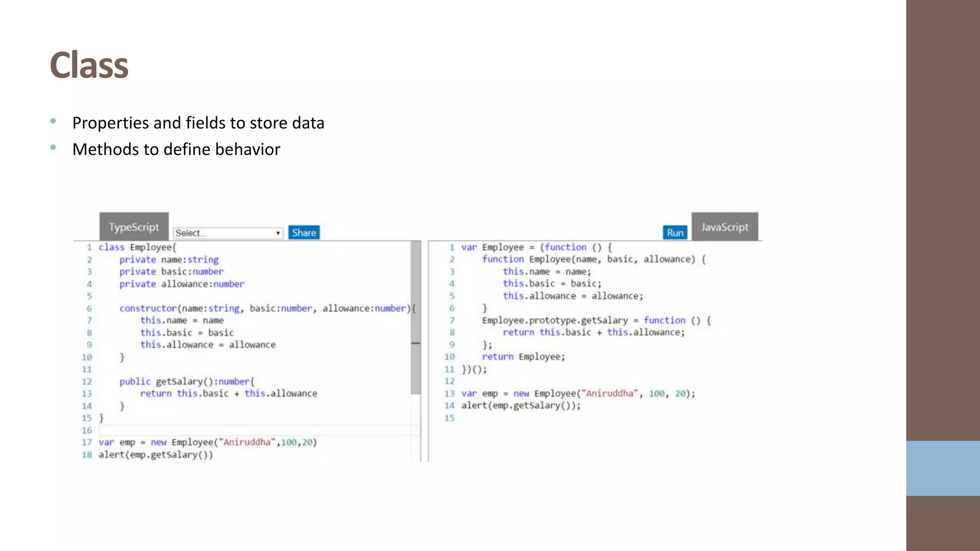Viewport: 980px width, 551px height.
Task: Click the TypeScript editor vertical scrollbar
Action: pyautogui.click(x=415, y=318)
